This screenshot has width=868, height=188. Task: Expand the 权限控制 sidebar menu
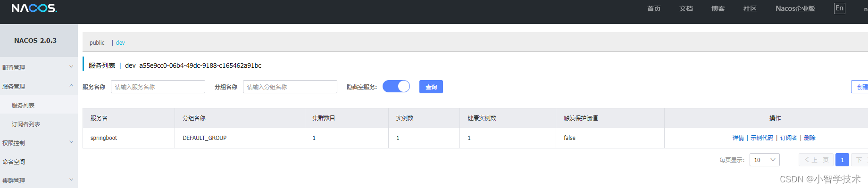pyautogui.click(x=39, y=143)
